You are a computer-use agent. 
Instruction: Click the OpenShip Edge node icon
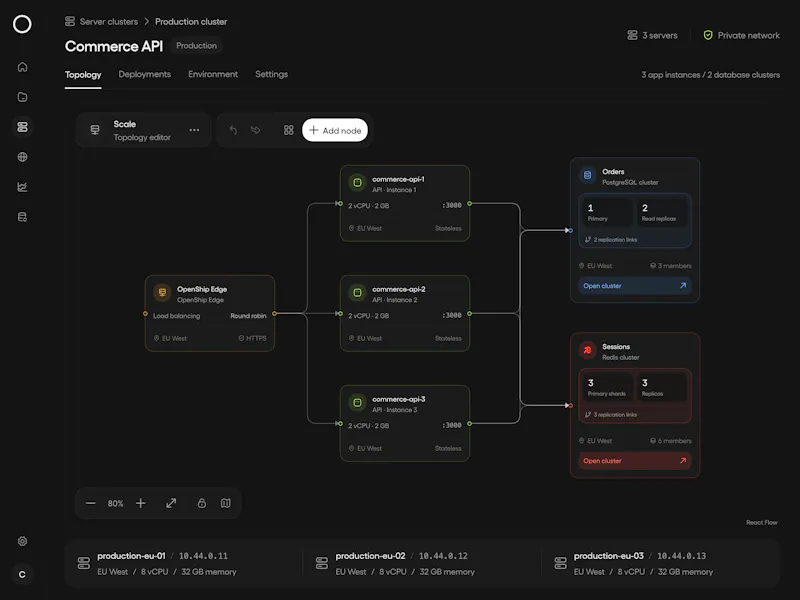(x=162, y=293)
